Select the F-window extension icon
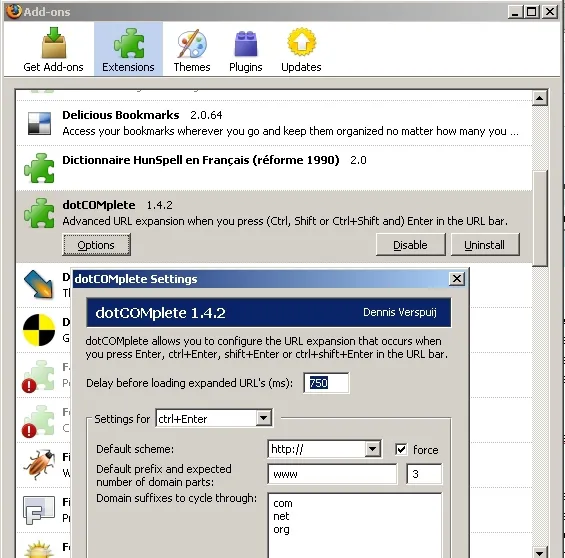The image size is (565, 558). point(39,510)
